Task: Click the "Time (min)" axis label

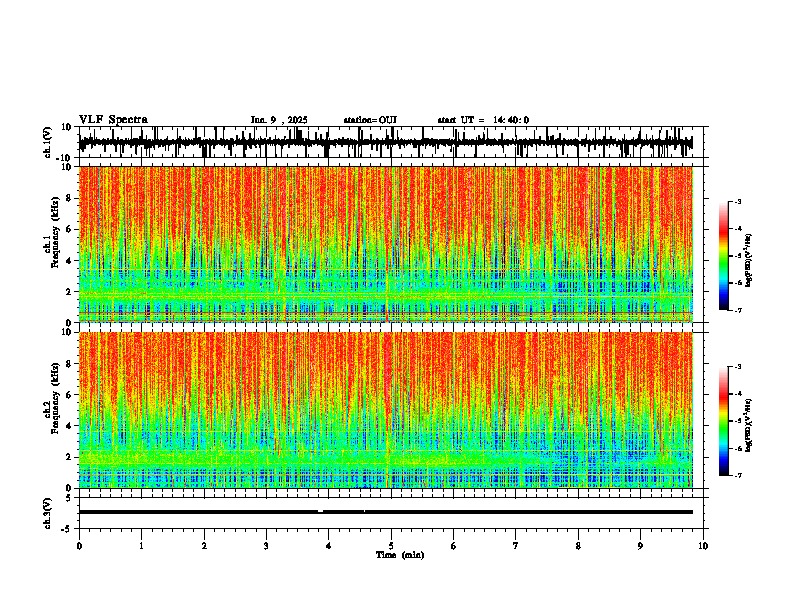Action: (x=400, y=555)
